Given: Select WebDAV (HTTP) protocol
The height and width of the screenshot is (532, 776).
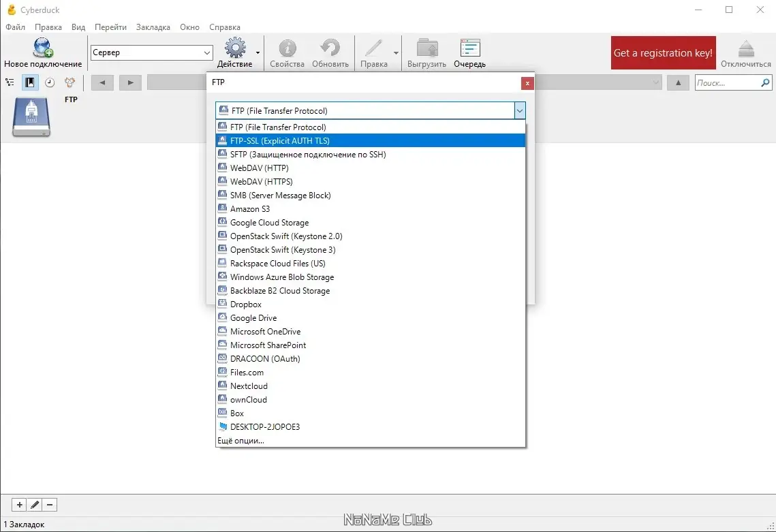Looking at the screenshot, I should pos(371,168).
